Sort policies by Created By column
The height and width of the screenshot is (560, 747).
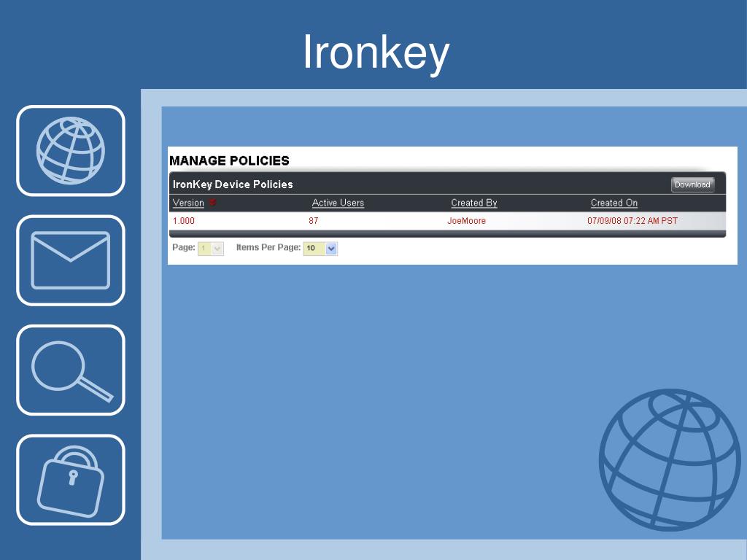coord(474,203)
